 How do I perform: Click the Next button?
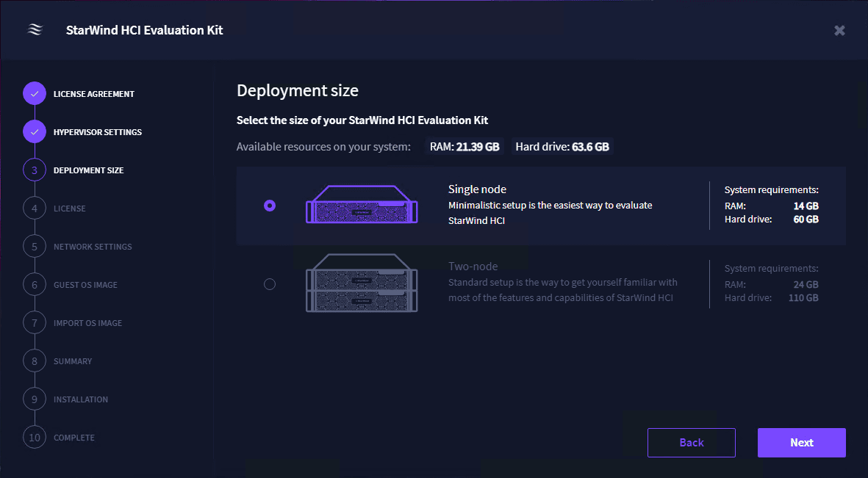click(x=802, y=443)
